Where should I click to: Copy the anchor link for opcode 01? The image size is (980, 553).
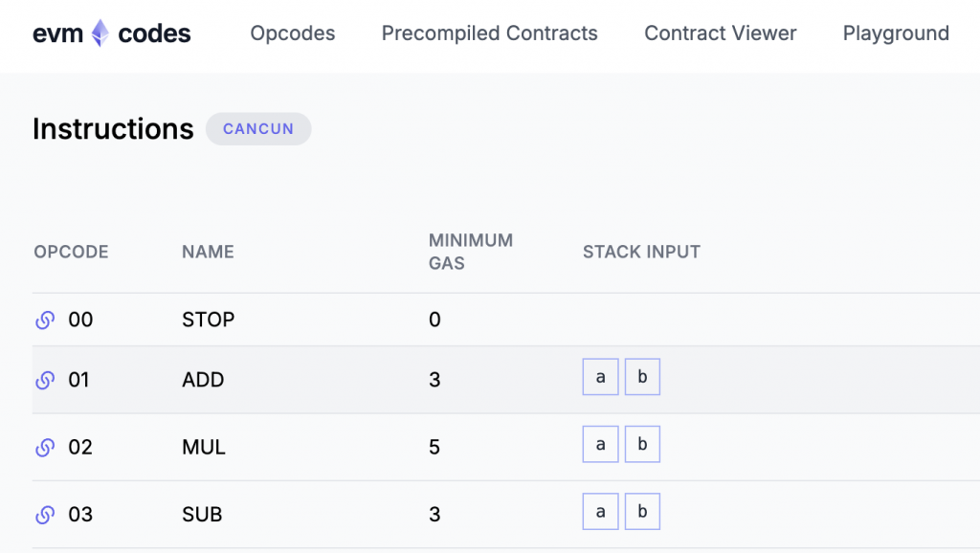44,381
